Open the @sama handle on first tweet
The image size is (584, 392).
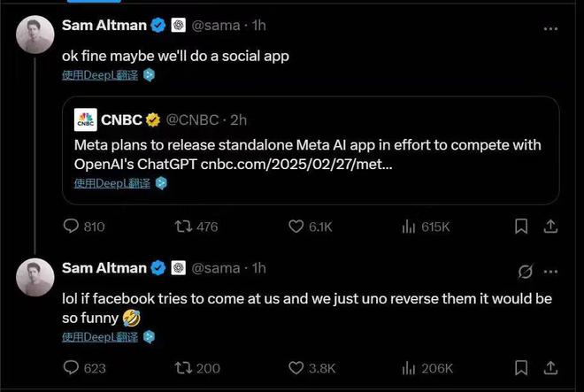pos(214,26)
